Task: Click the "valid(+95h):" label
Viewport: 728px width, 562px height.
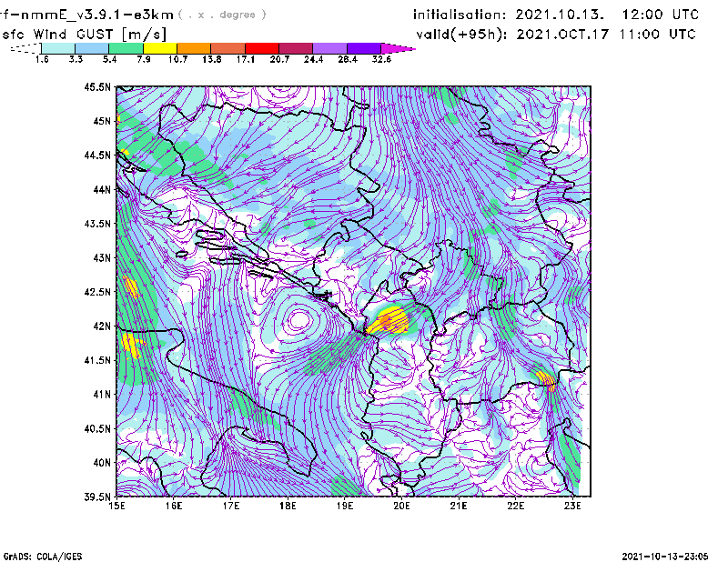Action: click(x=461, y=35)
